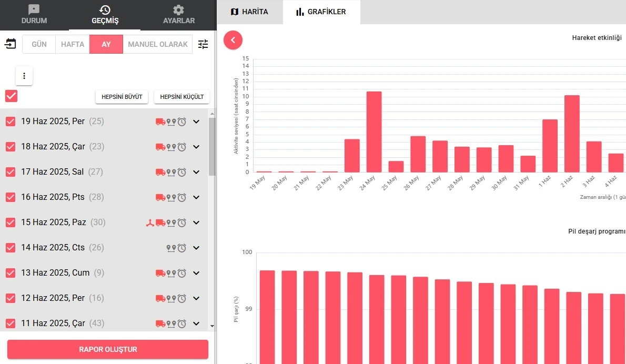Click the truck icon on 18 Haz 2025 row
The width and height of the screenshot is (626, 364).
pos(160,147)
